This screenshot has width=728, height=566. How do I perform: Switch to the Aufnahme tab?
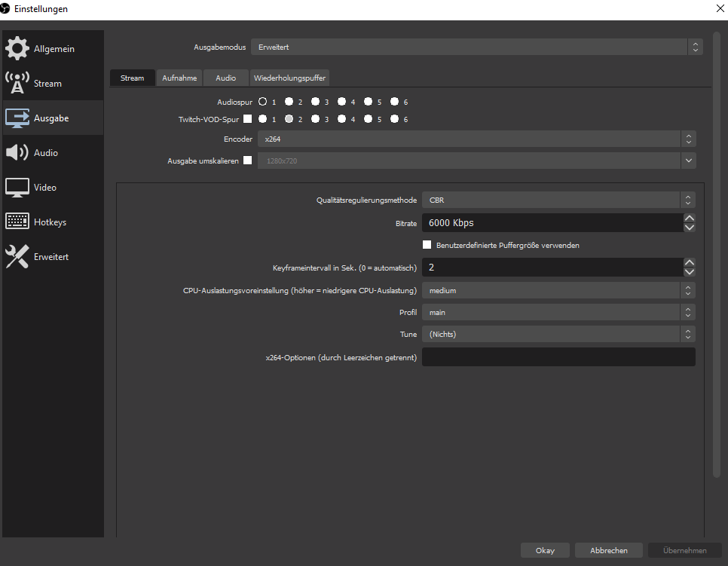pos(179,78)
